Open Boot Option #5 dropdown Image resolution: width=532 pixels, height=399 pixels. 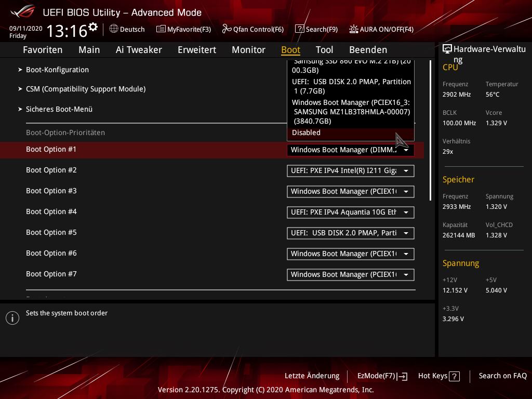351,233
